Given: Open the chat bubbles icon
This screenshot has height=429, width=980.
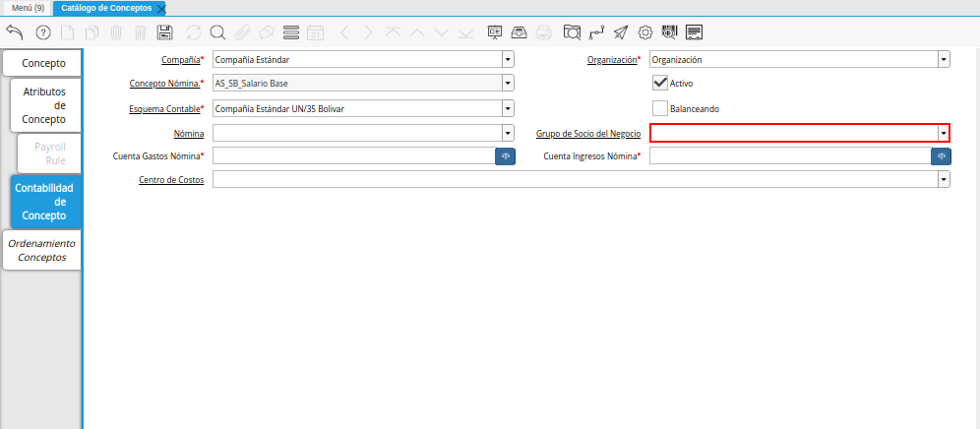Looking at the screenshot, I should (267, 32).
